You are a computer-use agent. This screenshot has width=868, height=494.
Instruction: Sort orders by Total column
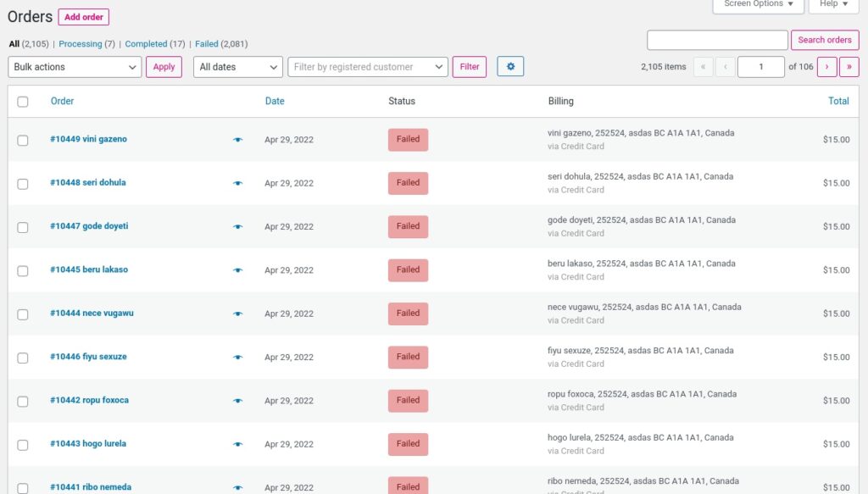tap(838, 101)
